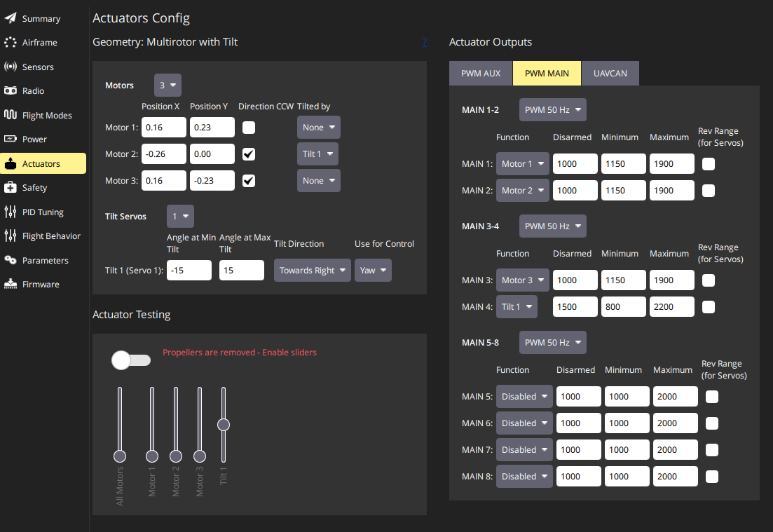This screenshot has height=532, width=773.
Task: Click MAIN 4 Disarmed value field
Action: 575,307
